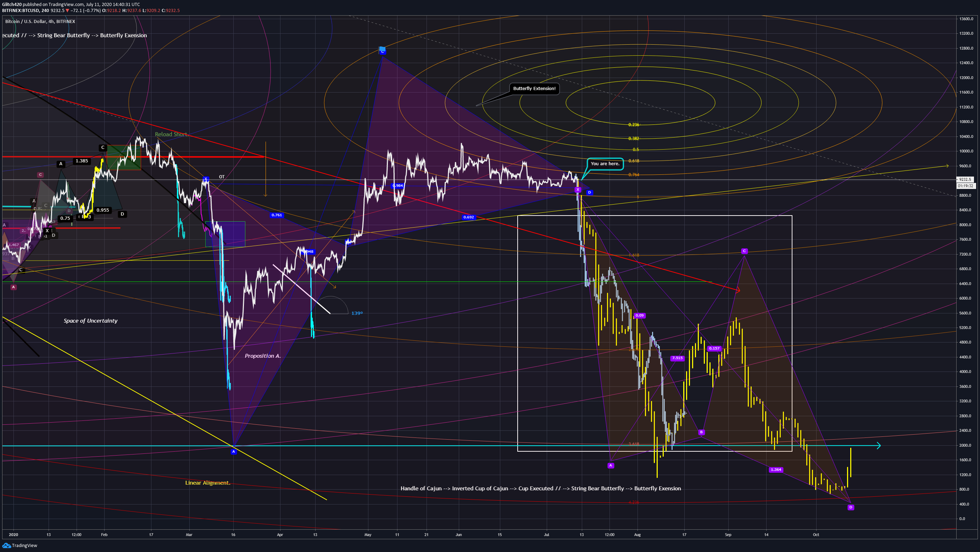The width and height of the screenshot is (980, 552).
Task: Select the 'You are here.' callout bubble
Action: (605, 163)
